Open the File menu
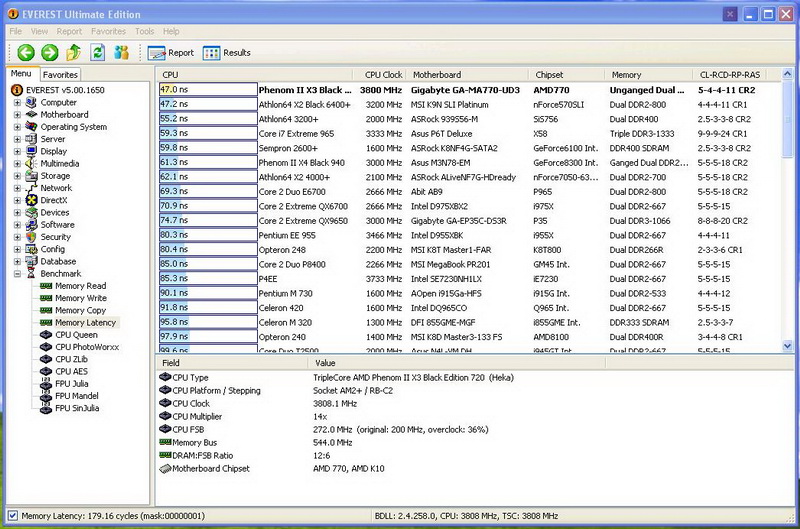 pos(15,31)
